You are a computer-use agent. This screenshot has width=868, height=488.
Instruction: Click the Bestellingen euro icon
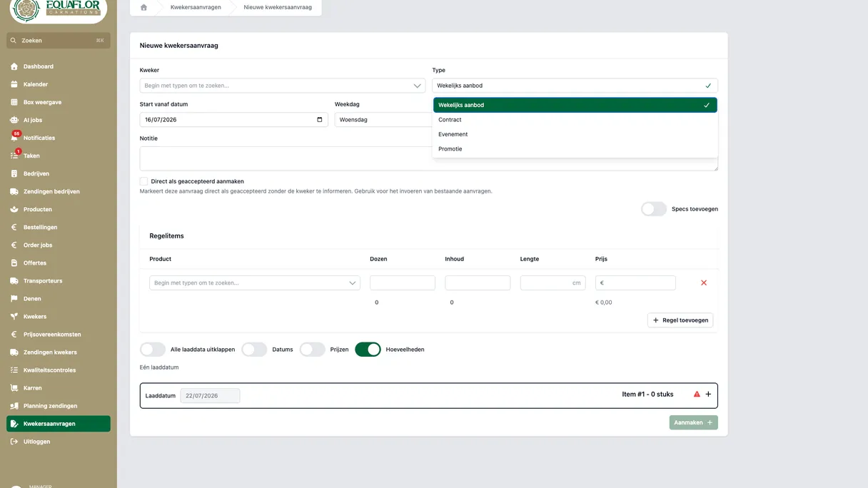[x=14, y=227]
